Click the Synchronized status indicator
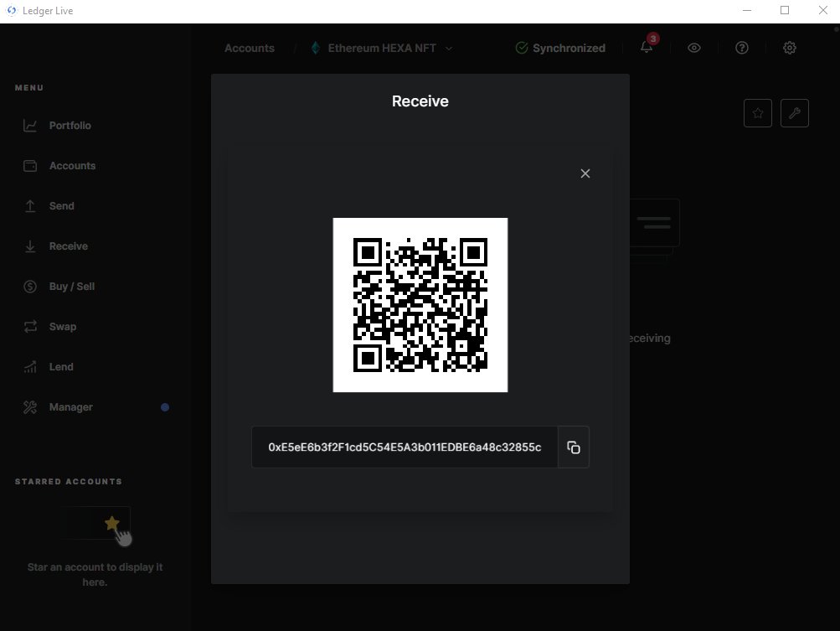This screenshot has height=631, width=840. click(560, 48)
